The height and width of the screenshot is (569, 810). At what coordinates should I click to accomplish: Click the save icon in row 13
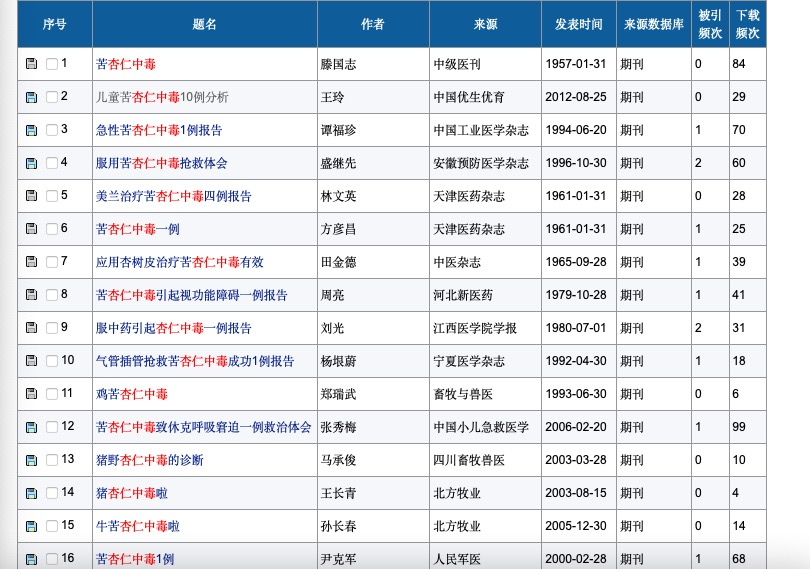[x=32, y=460]
